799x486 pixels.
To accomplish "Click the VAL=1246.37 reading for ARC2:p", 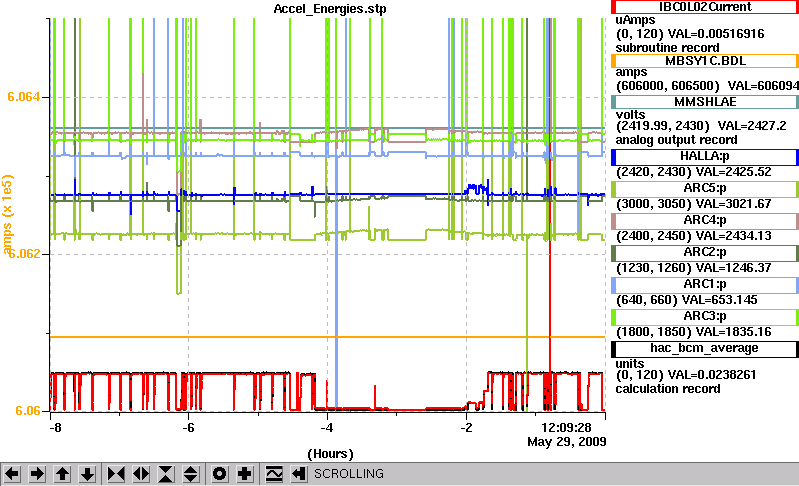I will pos(733,268).
